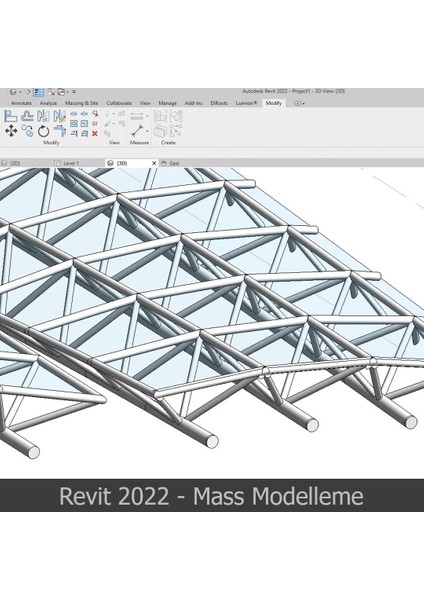Click Default 3D View in quick access
424x600 pixels.
click(13, 92)
